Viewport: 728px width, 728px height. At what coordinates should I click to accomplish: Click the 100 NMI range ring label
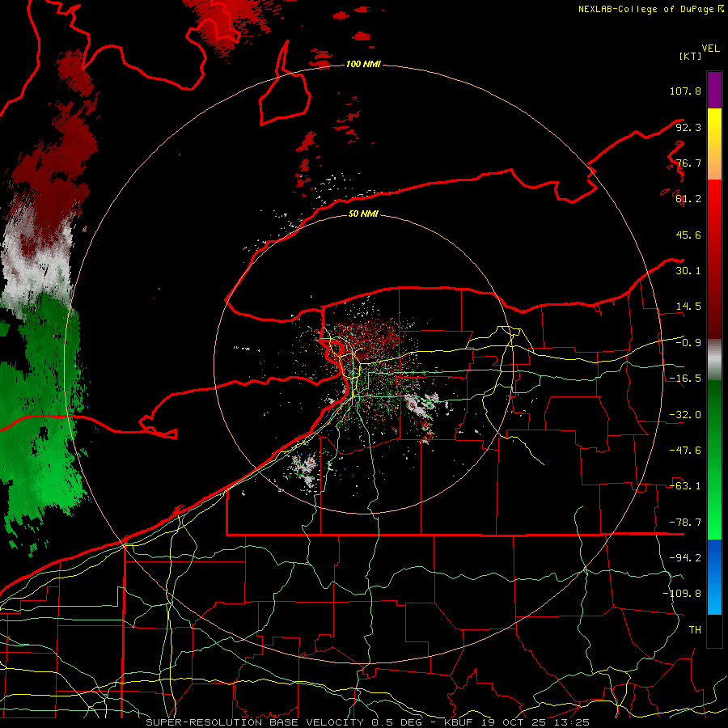(x=363, y=64)
